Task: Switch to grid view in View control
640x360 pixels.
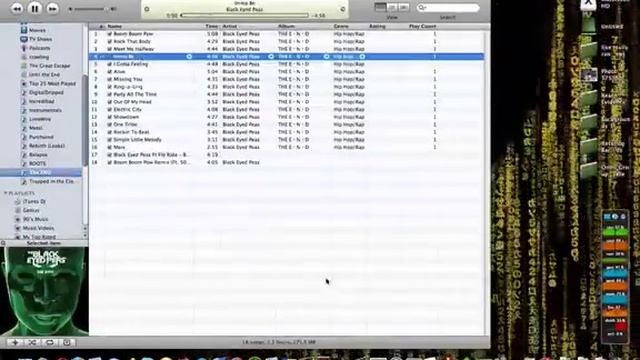Action: (392, 7)
